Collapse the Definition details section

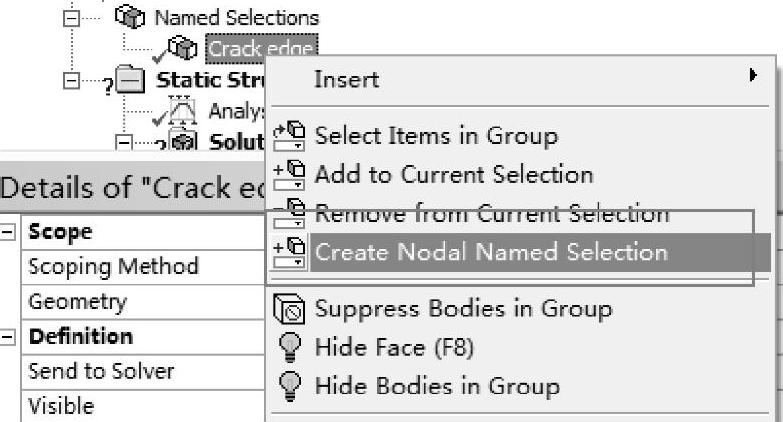pos(9,336)
